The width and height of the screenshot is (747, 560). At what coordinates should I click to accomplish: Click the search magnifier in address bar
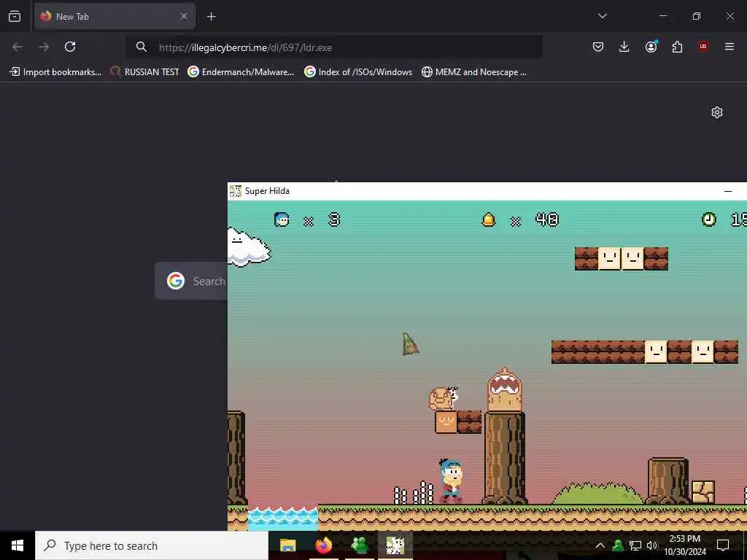pos(141,47)
